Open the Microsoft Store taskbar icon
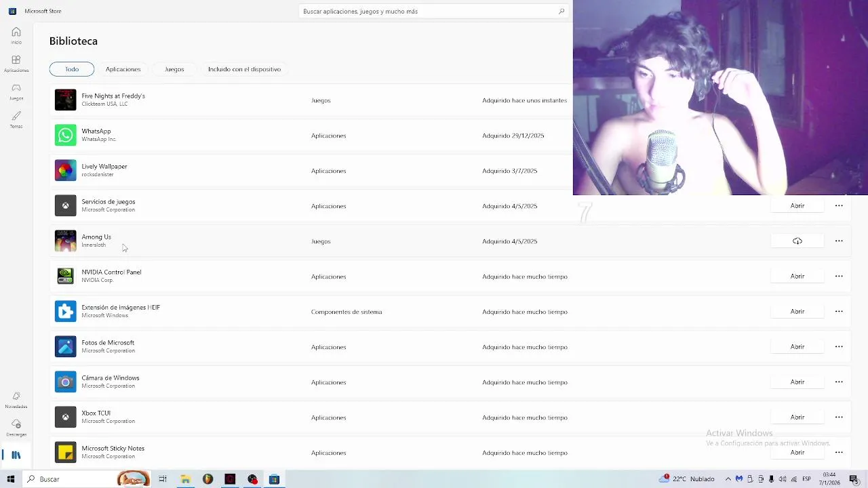 pos(274,479)
